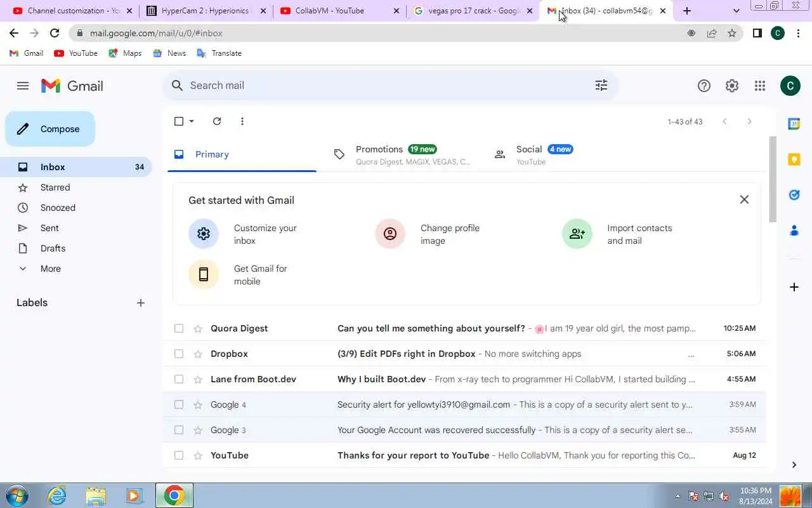Refresh the inbox

coord(217,121)
